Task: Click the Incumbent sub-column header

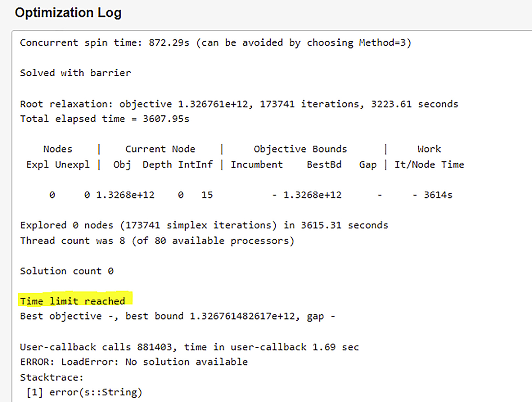Action: click(x=256, y=164)
